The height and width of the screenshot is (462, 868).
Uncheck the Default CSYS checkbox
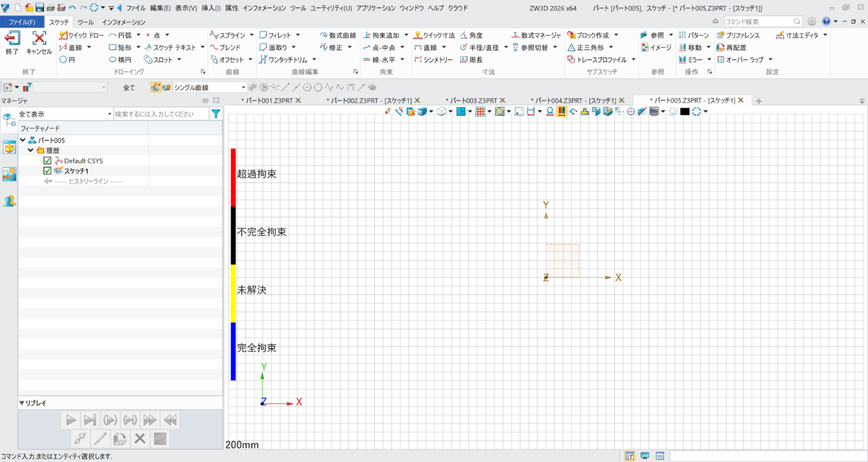click(x=47, y=161)
